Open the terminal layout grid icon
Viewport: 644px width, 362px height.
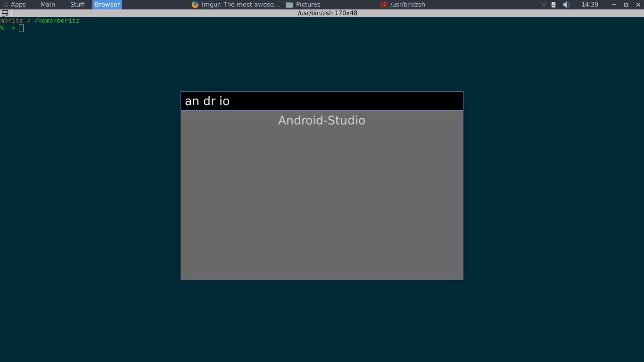click(x=5, y=13)
